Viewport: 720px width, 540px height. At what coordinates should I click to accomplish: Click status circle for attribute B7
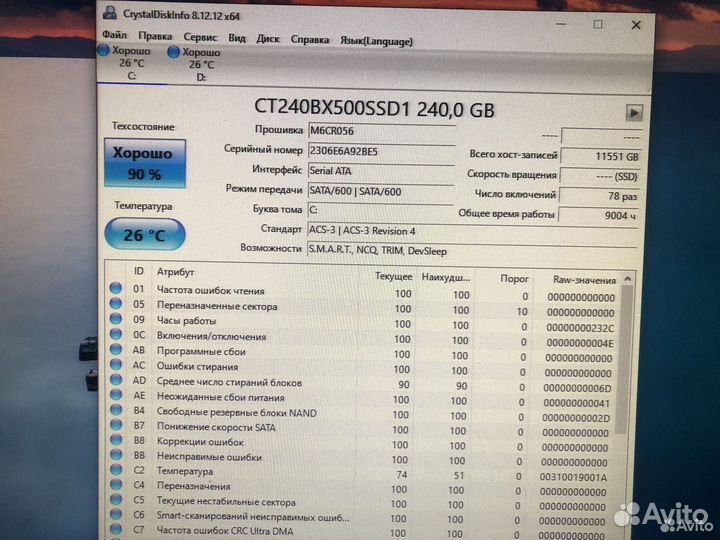(x=116, y=425)
